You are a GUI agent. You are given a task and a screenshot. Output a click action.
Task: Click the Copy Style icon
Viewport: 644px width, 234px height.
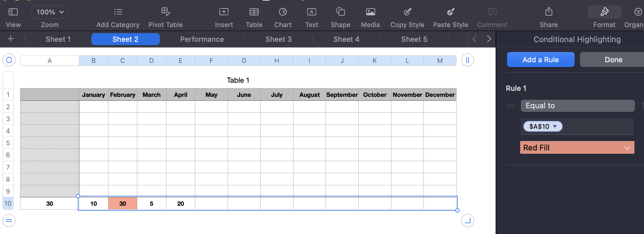(407, 12)
